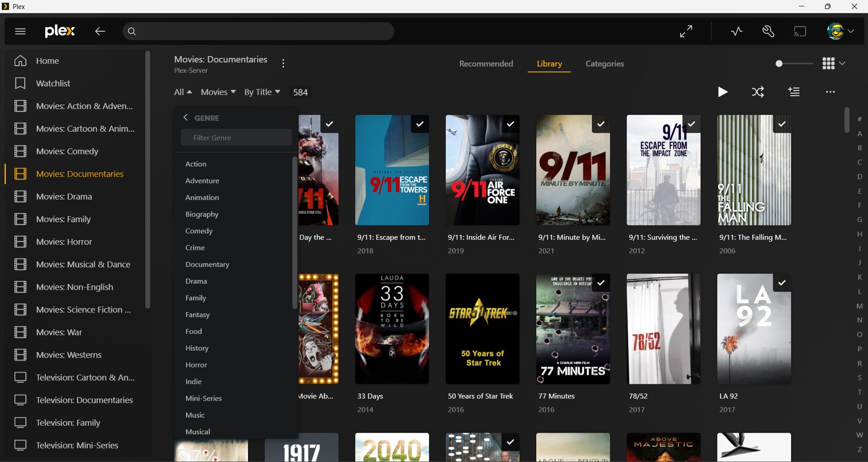Open the toolbar more options ellipsis

click(830, 92)
